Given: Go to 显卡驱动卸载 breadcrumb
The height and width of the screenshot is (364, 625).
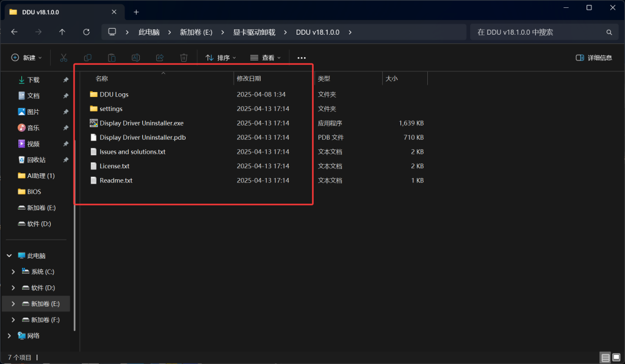Looking at the screenshot, I should pyautogui.click(x=255, y=32).
